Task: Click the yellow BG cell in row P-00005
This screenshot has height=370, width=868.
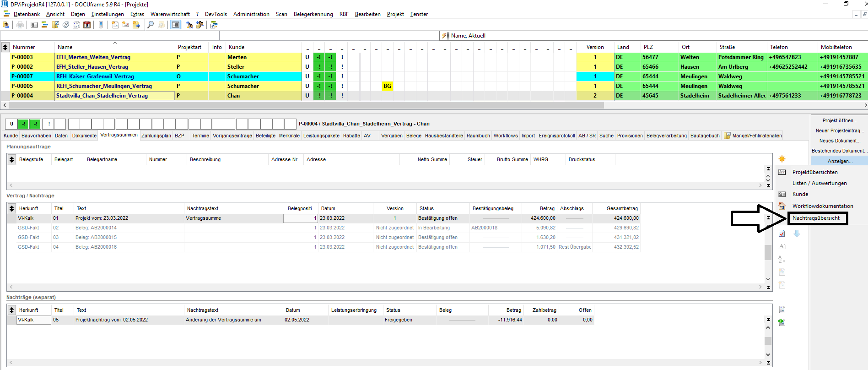Action: point(388,86)
